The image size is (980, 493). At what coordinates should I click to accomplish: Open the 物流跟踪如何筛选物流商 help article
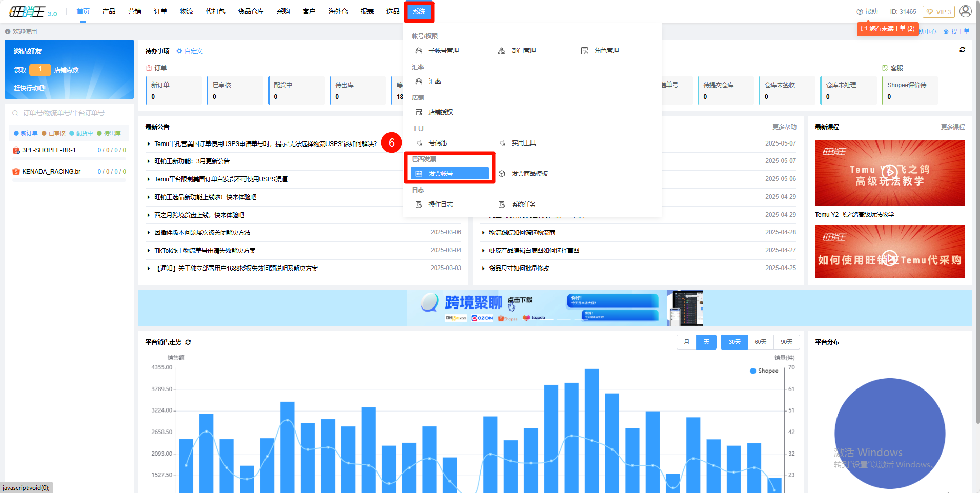(x=522, y=233)
